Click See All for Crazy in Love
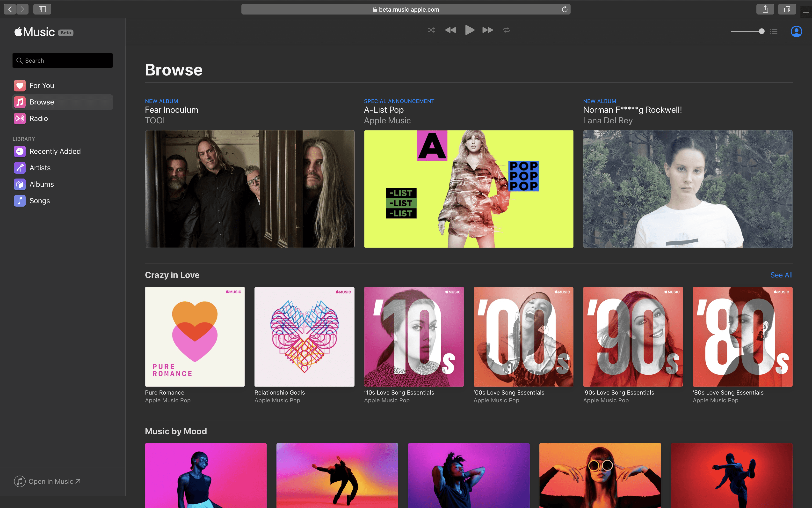 pos(781,275)
